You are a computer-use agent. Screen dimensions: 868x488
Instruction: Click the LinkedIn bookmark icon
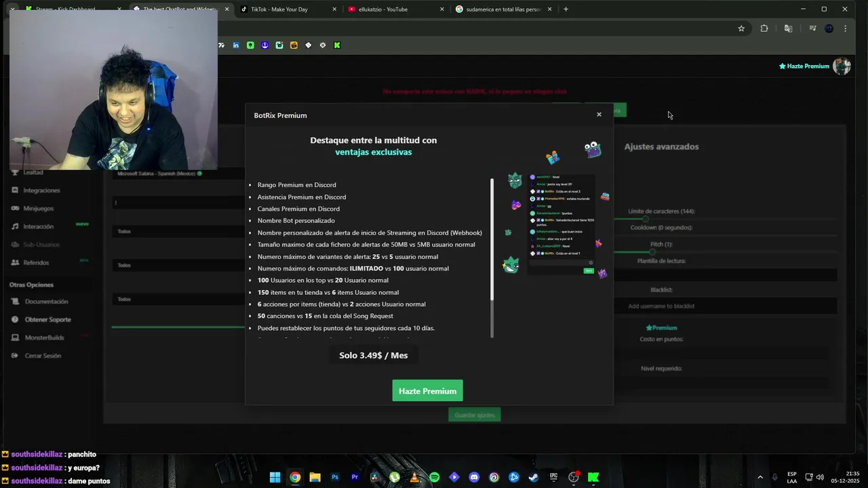pyautogui.click(x=236, y=45)
